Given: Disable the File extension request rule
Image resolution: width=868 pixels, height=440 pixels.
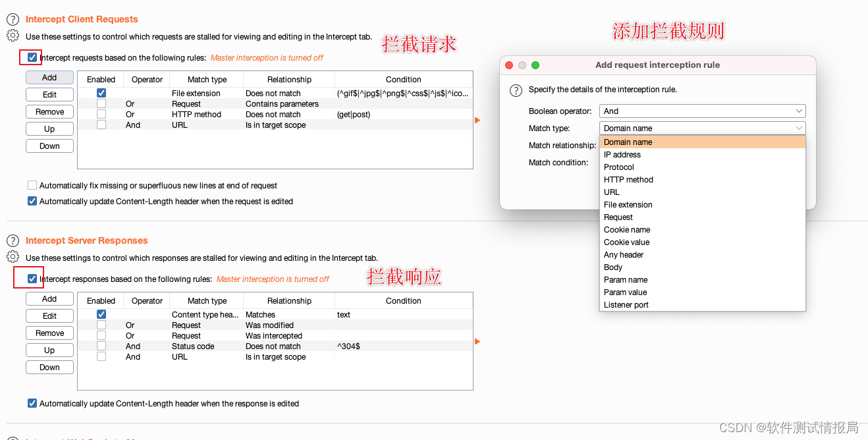Looking at the screenshot, I should pyautogui.click(x=101, y=94).
